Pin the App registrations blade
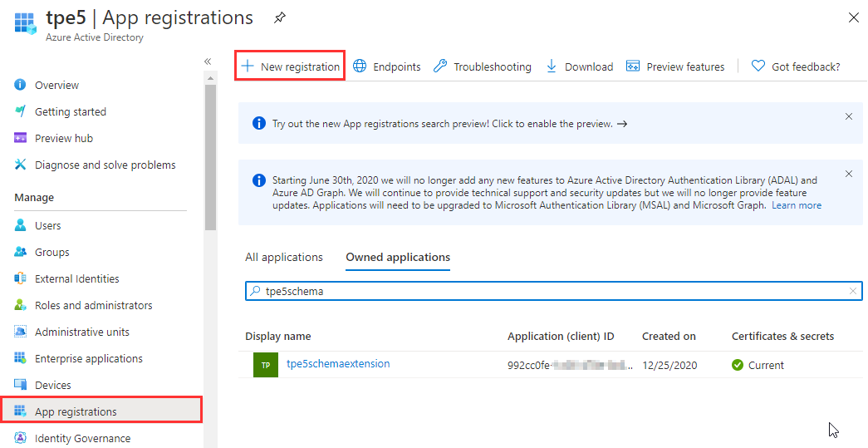This screenshot has height=448, width=868. point(280,17)
